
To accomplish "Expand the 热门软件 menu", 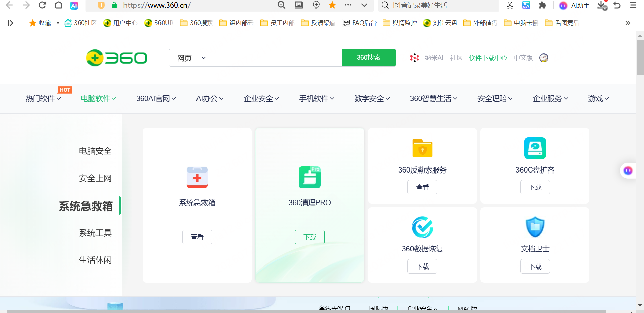I will click(43, 98).
